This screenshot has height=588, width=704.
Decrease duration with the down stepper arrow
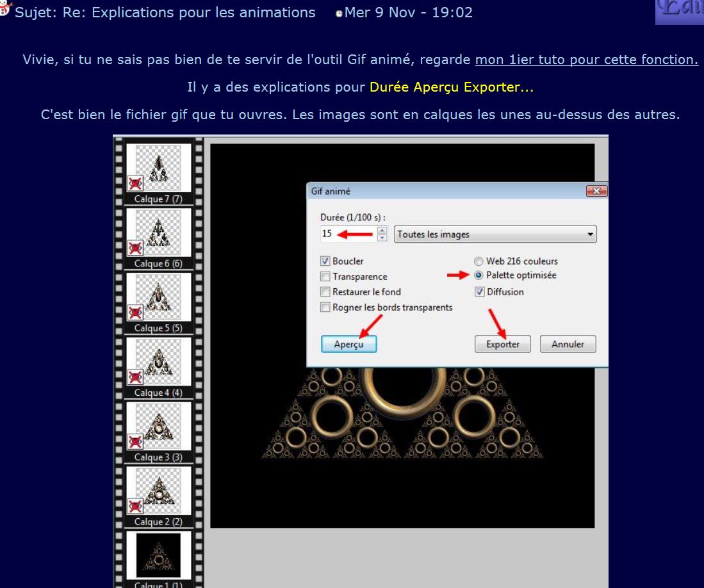tap(382, 238)
